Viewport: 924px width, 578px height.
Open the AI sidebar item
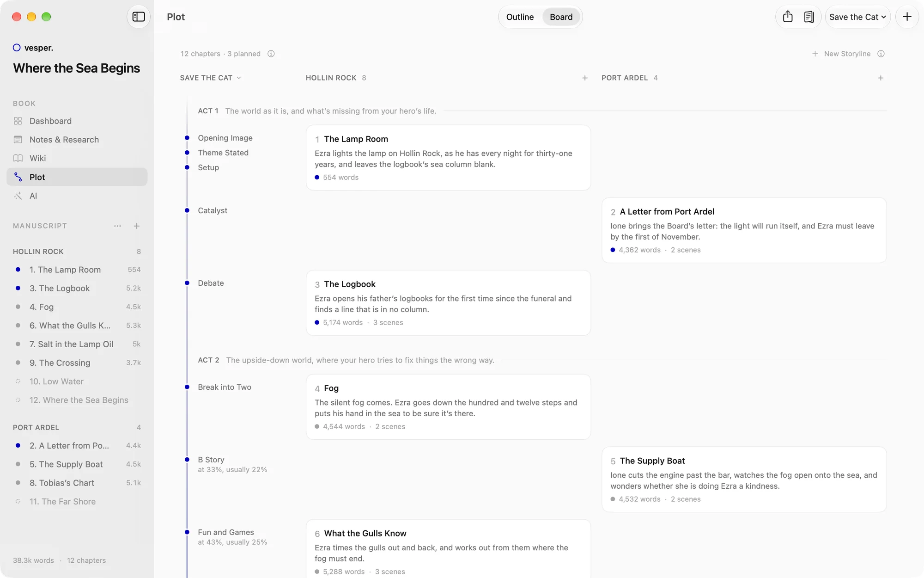click(x=77, y=196)
